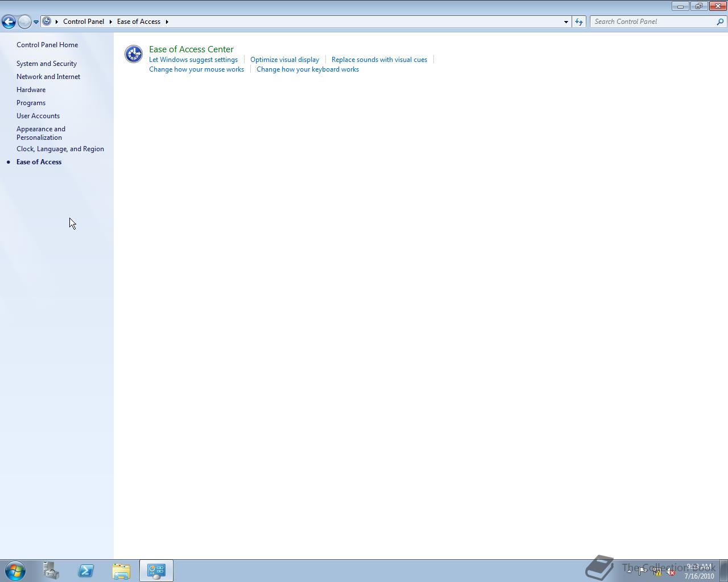Open Server Manager from taskbar
Screen dimensions: 728x582
(51, 571)
